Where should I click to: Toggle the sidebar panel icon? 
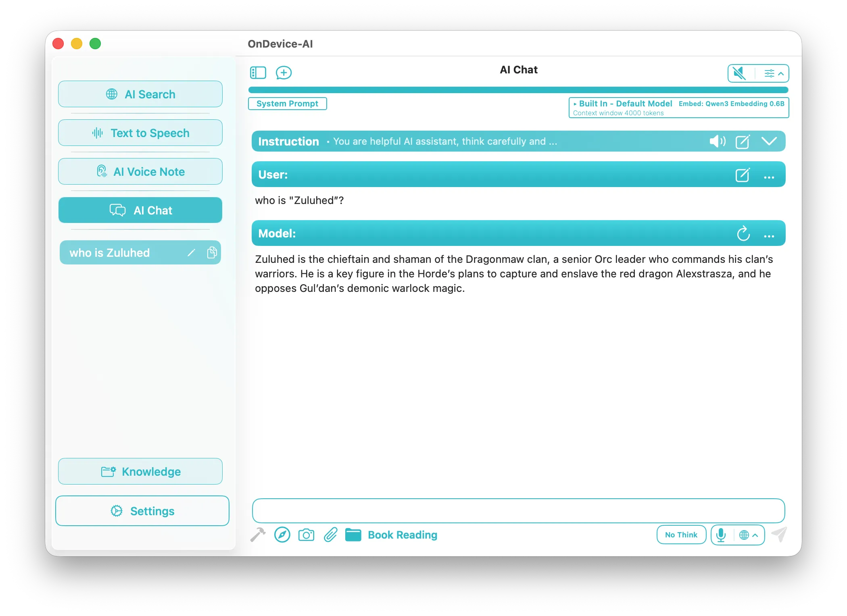pos(258,73)
